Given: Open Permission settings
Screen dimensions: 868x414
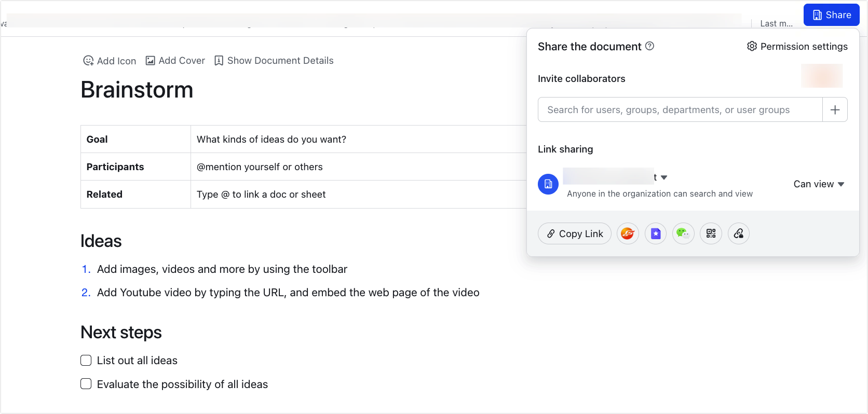Looking at the screenshot, I should pyautogui.click(x=797, y=47).
